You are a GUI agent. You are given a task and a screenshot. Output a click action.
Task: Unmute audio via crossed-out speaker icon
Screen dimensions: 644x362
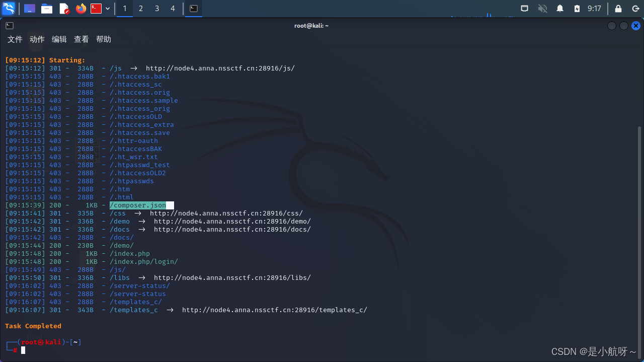[542, 9]
